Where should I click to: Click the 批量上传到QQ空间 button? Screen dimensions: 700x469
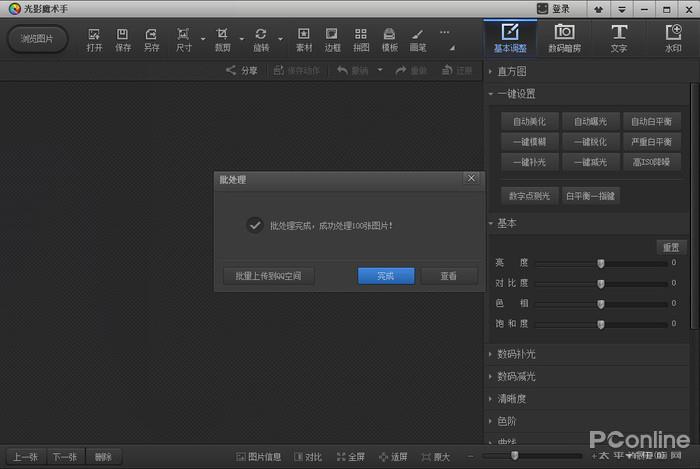pos(268,276)
